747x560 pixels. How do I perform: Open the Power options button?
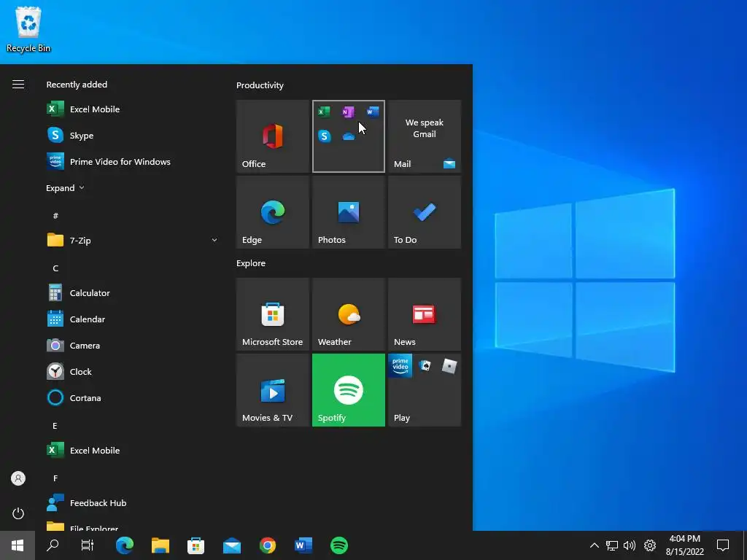coord(18,513)
